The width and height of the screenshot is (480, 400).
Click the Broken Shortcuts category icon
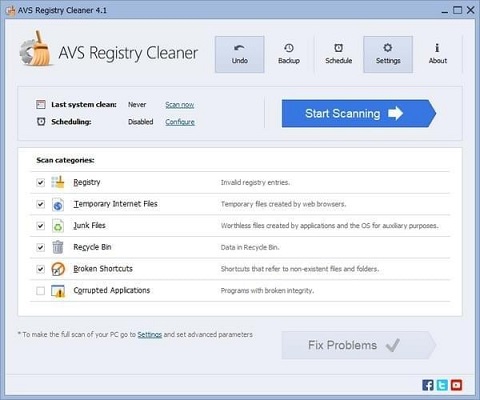(58, 269)
